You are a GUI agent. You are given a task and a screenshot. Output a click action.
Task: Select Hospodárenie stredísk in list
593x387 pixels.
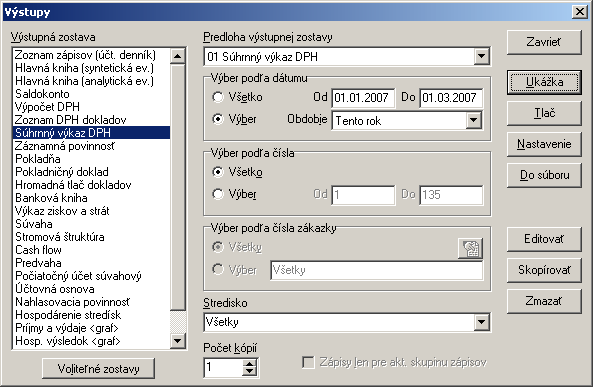coord(92,315)
